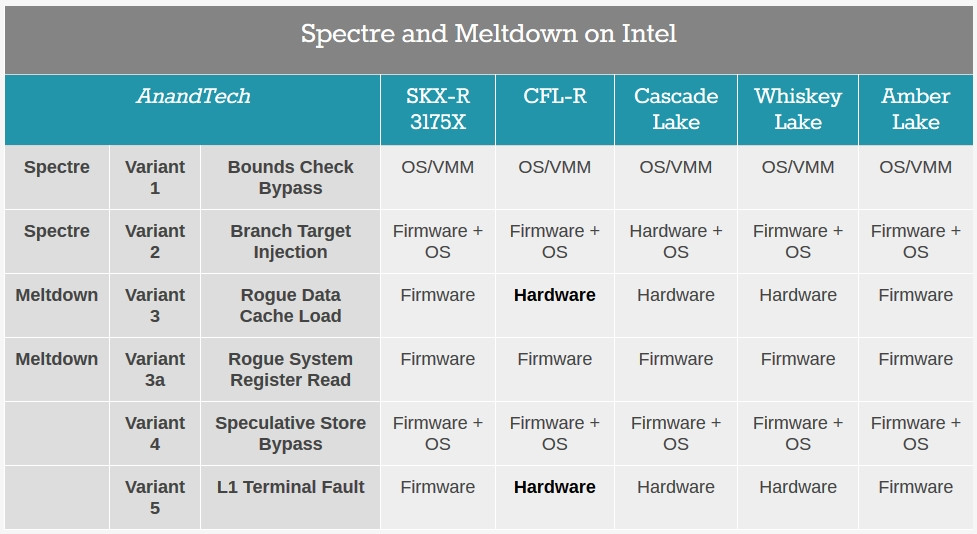This screenshot has height=534, width=977.
Task: Select the Bounds Check Bypass cell
Action: 290,178
